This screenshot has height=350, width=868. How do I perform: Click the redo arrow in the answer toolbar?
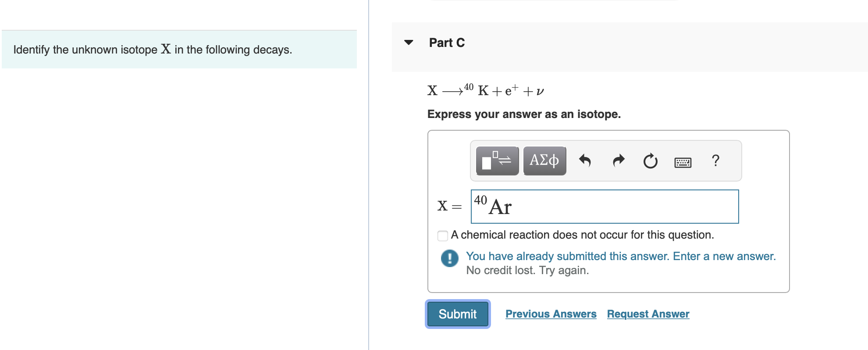(x=618, y=161)
